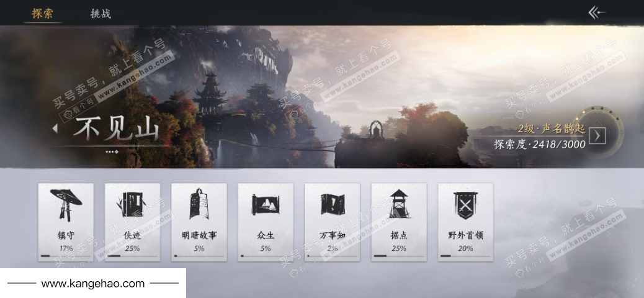Click the 2级·声名鹊起 reputation label
Viewport: 644px width, 298px height.
[x=551, y=129]
